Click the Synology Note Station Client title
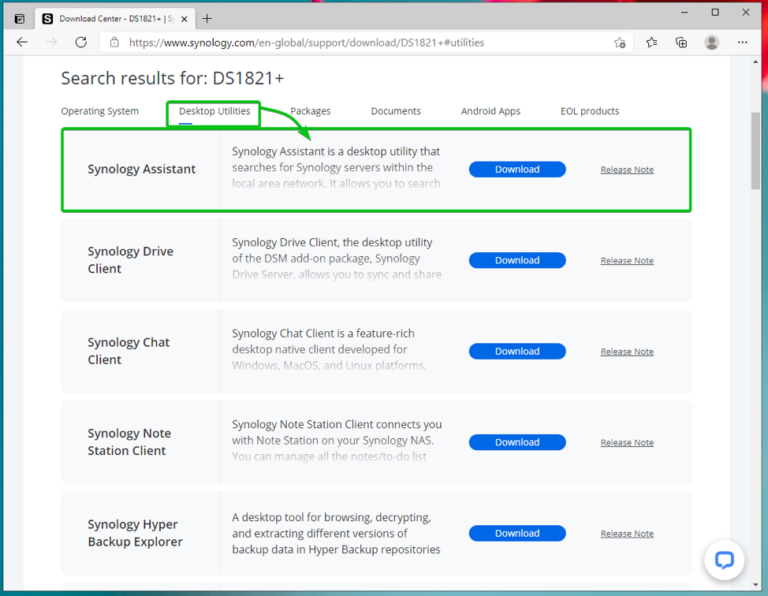The height and width of the screenshot is (596, 768). (x=129, y=442)
